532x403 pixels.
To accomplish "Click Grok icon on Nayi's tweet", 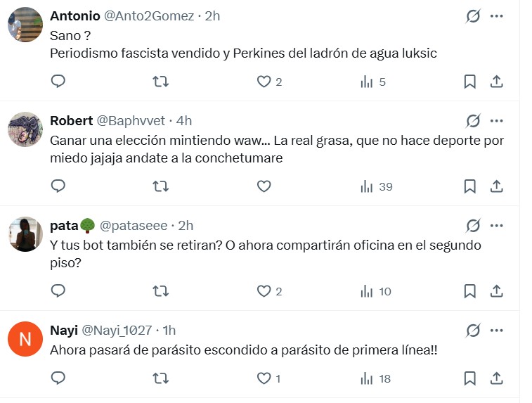I will (473, 330).
